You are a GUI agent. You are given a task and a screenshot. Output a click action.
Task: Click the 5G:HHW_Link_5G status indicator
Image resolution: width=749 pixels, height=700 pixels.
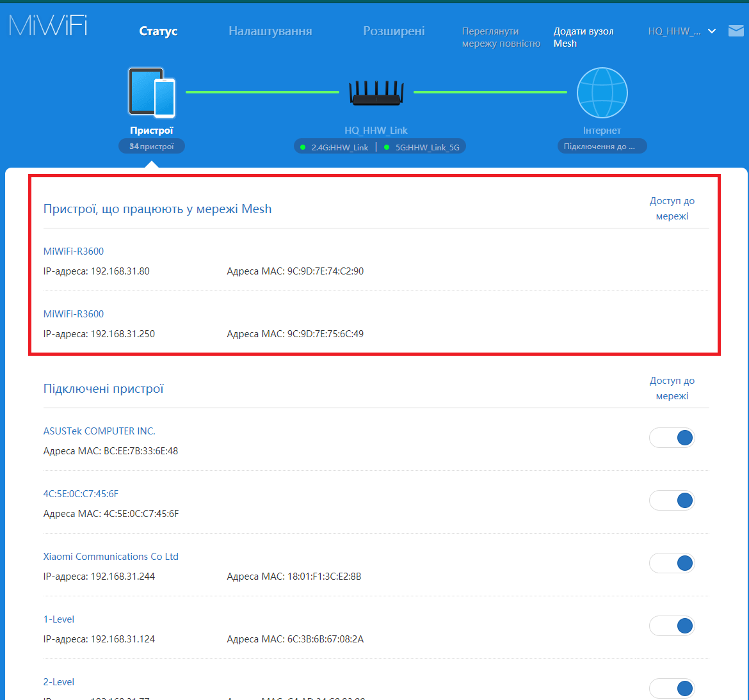coord(423,147)
